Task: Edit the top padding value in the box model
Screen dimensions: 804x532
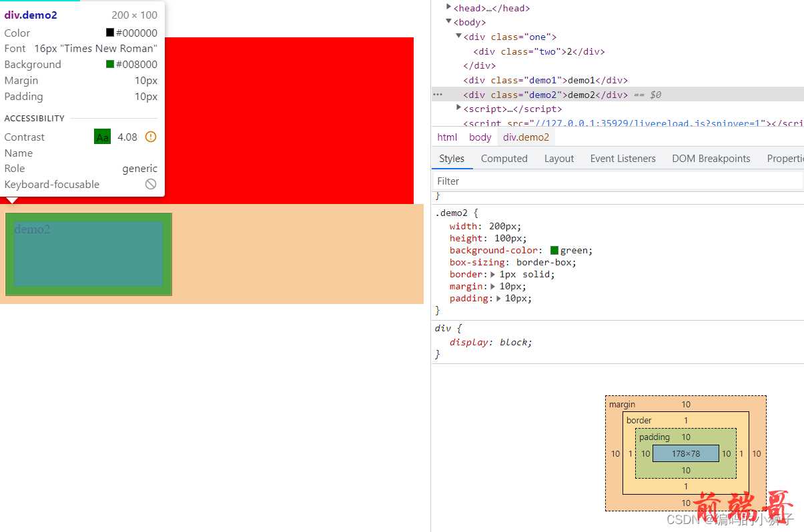Action: 686,437
